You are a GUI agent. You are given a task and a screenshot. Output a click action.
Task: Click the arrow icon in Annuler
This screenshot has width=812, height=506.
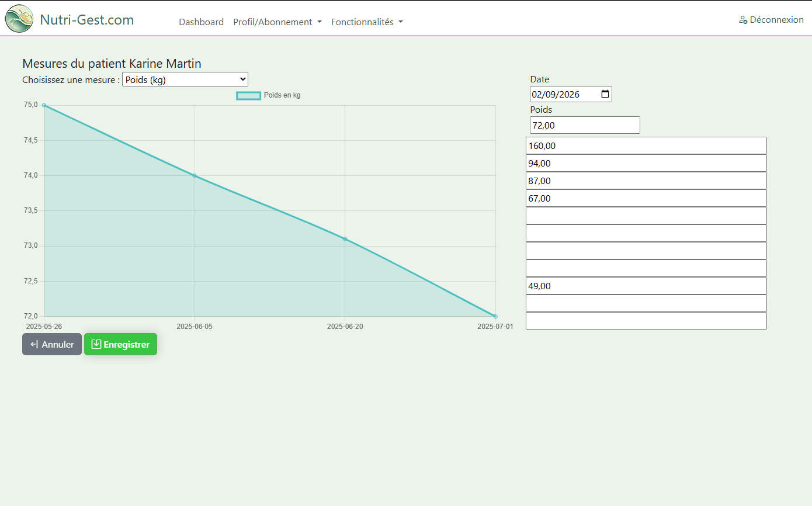pyautogui.click(x=34, y=344)
